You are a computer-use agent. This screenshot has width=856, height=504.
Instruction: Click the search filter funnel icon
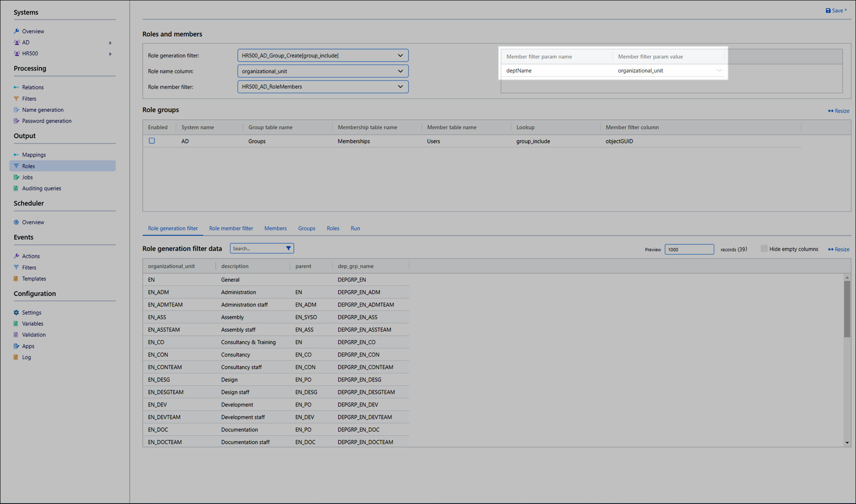288,248
